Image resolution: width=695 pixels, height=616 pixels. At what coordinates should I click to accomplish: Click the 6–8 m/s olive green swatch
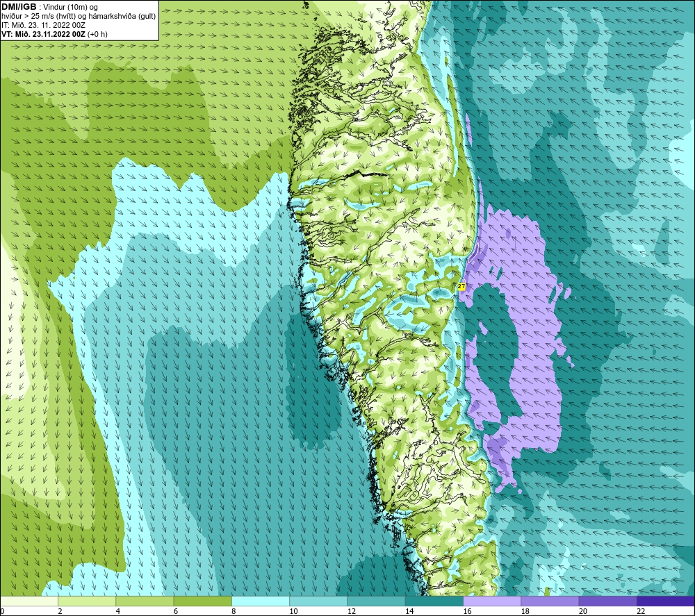coord(202,601)
